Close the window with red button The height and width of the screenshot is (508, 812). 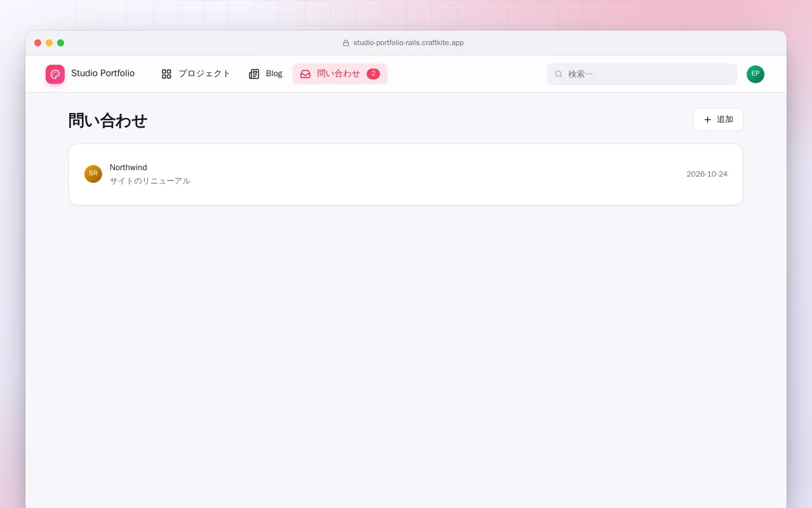click(x=38, y=43)
